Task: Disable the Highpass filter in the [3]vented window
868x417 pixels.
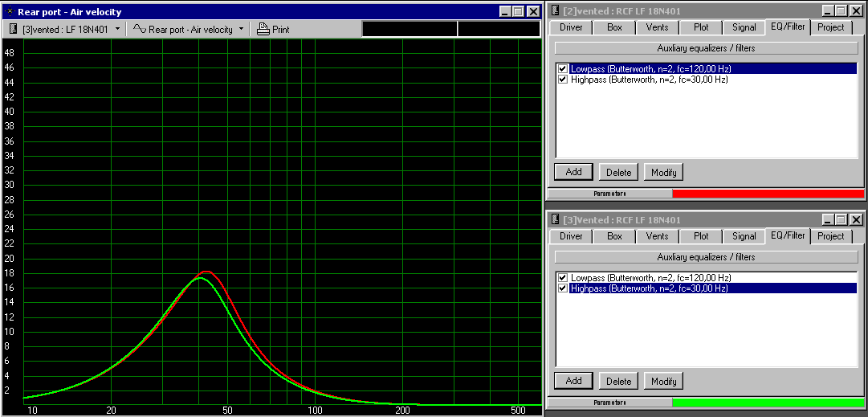Action: (562, 288)
